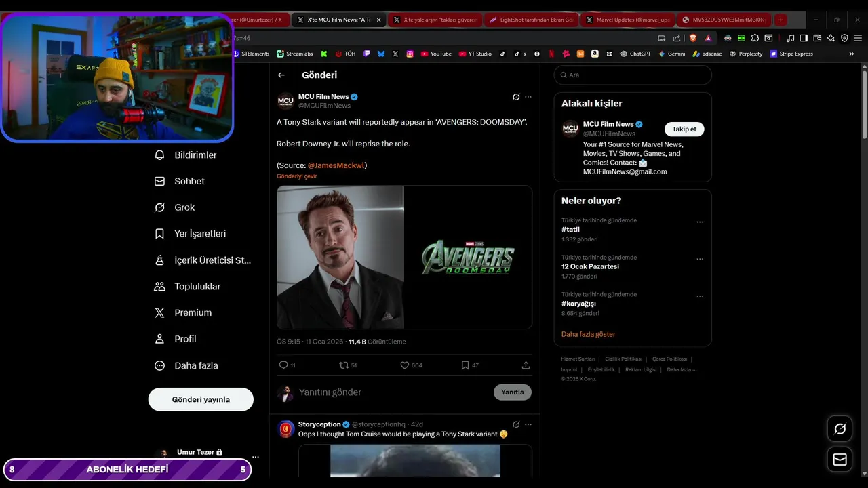Open Premium in the sidebar
This screenshot has height=488, width=868.
click(183, 313)
